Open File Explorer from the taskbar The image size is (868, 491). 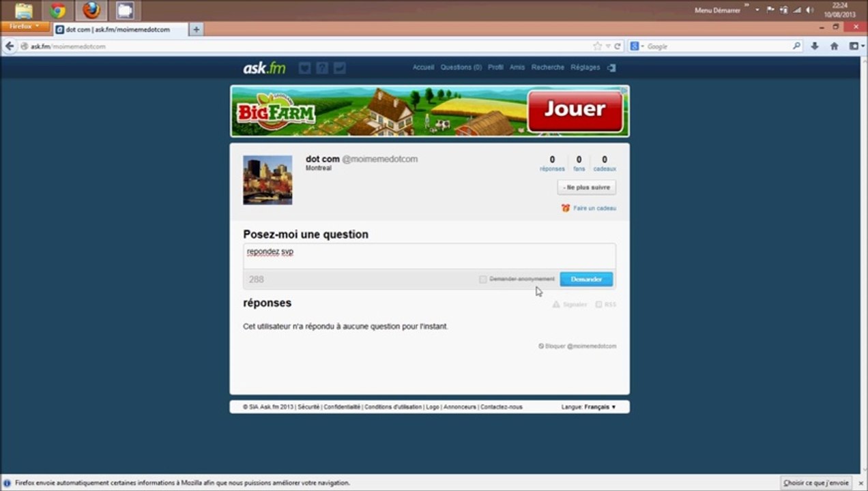[24, 10]
